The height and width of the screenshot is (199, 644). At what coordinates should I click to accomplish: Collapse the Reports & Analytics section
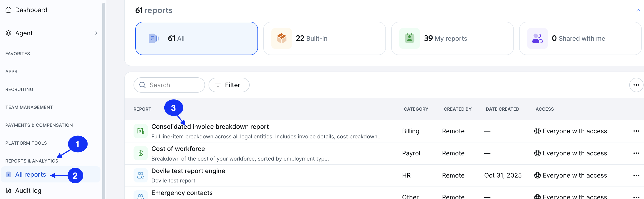coord(31,161)
